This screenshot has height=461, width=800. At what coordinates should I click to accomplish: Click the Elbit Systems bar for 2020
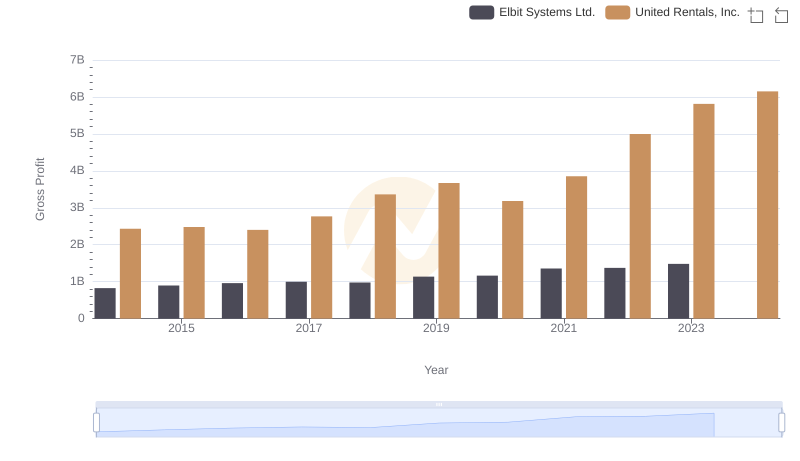[487, 297]
